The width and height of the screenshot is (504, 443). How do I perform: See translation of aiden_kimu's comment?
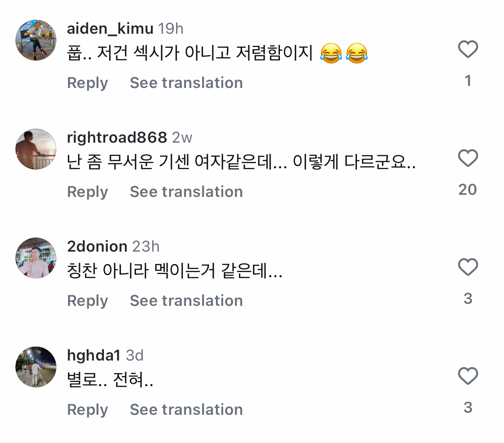click(186, 83)
